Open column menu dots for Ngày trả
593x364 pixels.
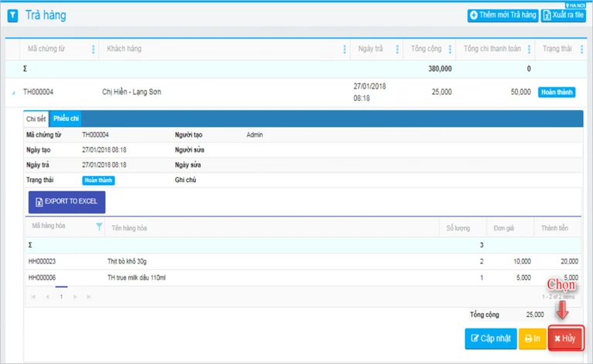click(397, 49)
